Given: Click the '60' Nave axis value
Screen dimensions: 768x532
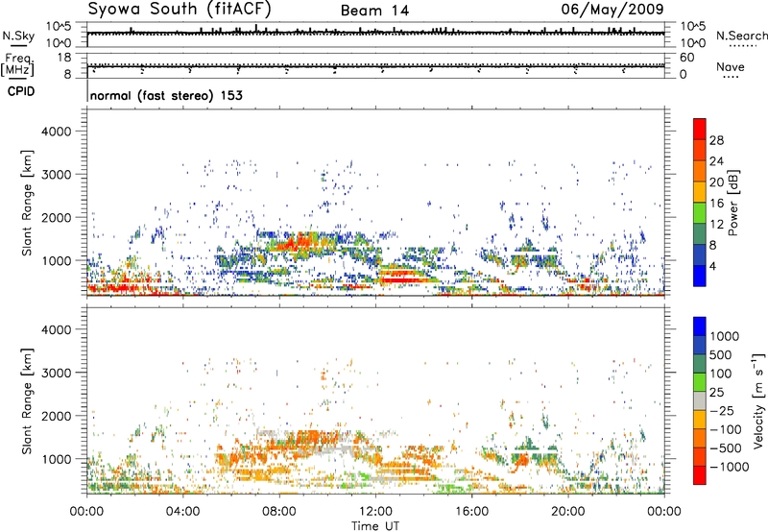Looking at the screenshot, I should [686, 58].
